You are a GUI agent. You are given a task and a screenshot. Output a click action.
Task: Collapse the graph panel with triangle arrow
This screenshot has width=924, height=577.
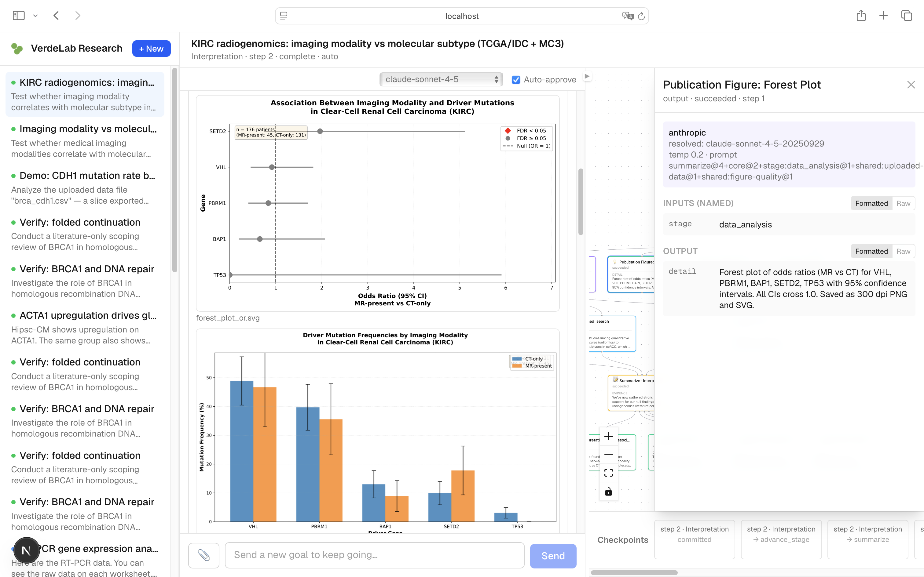point(587,76)
